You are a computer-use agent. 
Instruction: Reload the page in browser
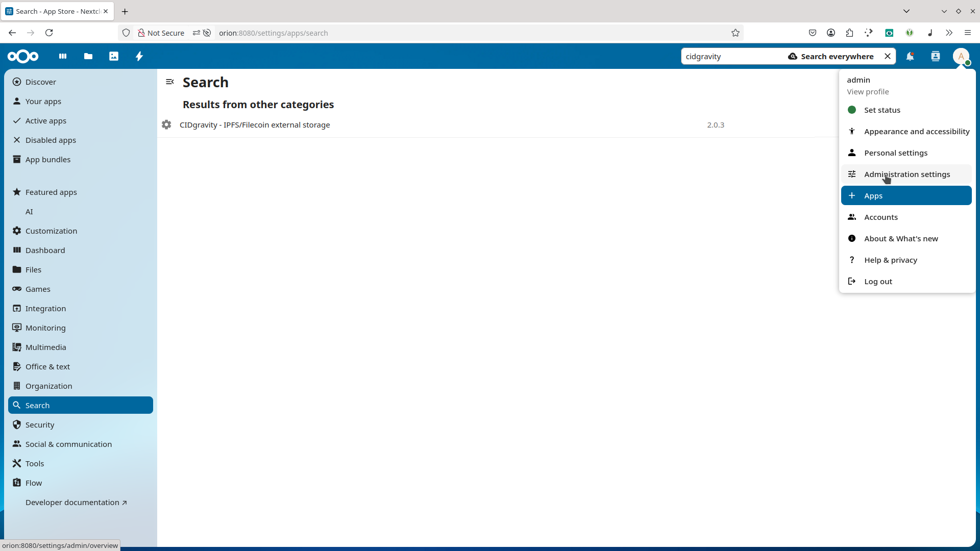(x=49, y=33)
